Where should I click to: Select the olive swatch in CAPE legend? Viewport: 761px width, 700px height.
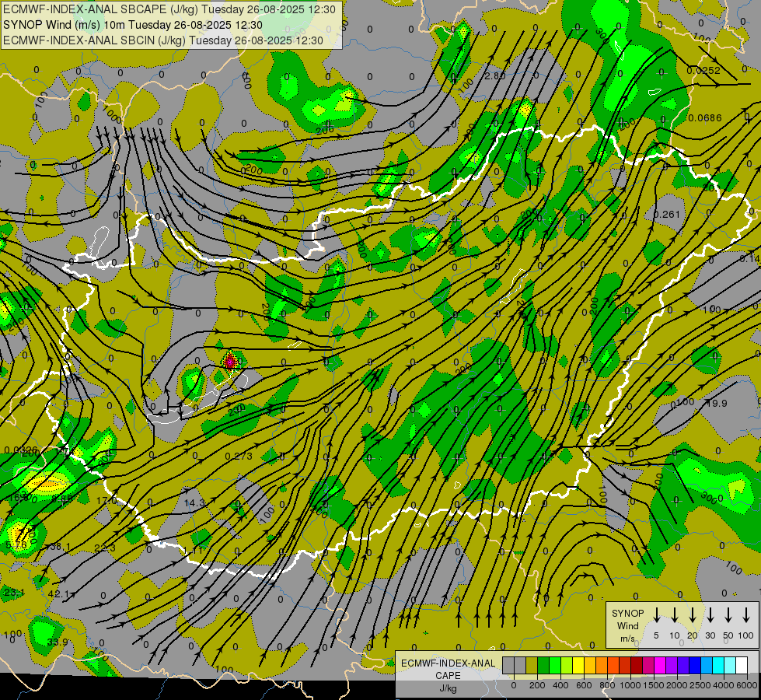[532, 665]
